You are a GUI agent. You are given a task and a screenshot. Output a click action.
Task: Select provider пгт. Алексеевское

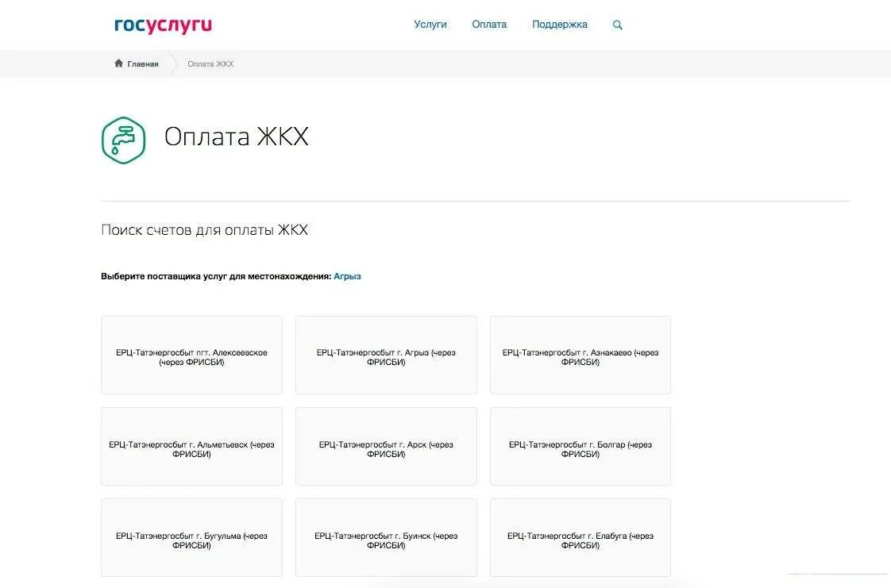point(191,355)
